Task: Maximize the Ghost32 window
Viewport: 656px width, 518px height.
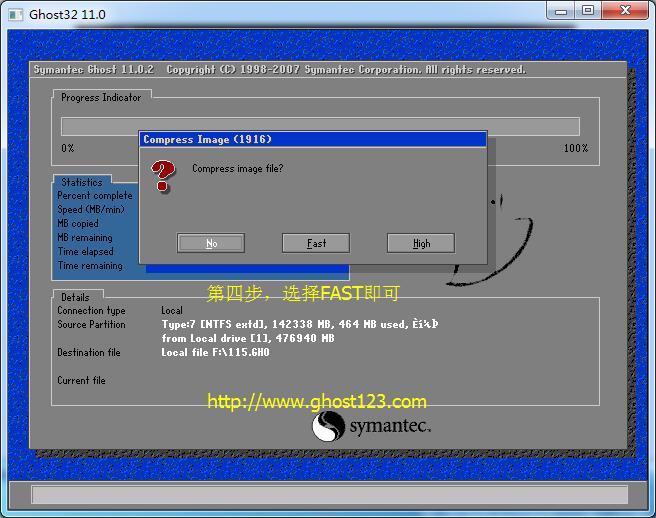Action: pos(588,11)
